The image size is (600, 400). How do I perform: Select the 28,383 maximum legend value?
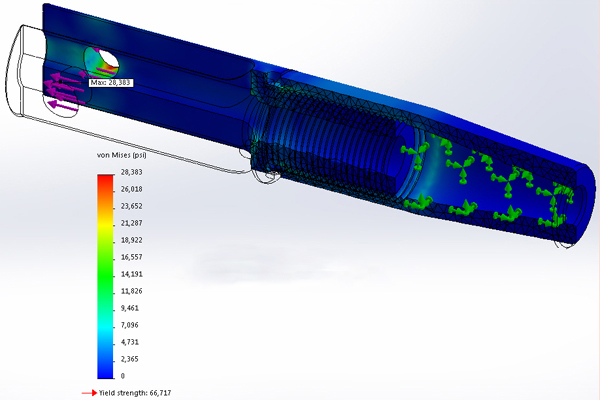[130, 173]
